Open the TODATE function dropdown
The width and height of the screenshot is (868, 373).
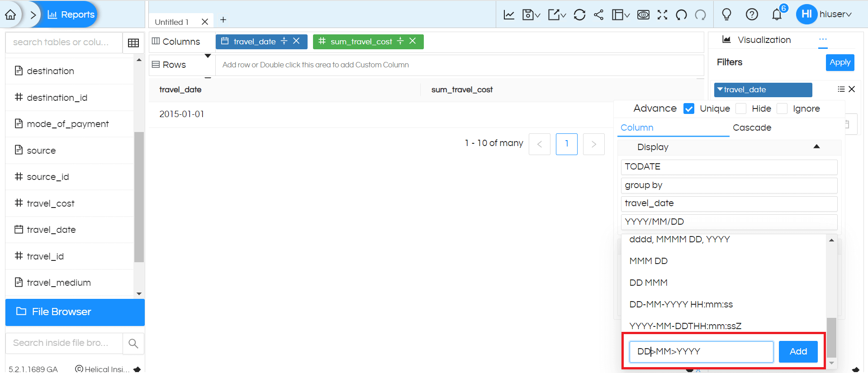(x=729, y=167)
